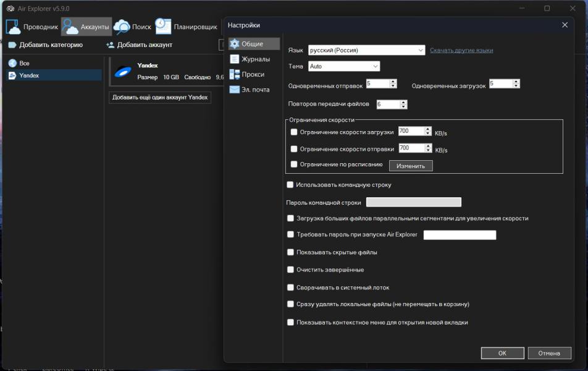This screenshot has width=588, height=371.
Task: Select the Yandex disk account logo
Action: 123,72
